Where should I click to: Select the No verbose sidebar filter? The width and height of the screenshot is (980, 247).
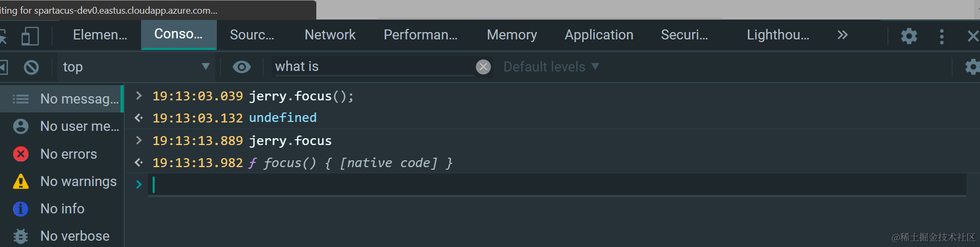tap(75, 236)
